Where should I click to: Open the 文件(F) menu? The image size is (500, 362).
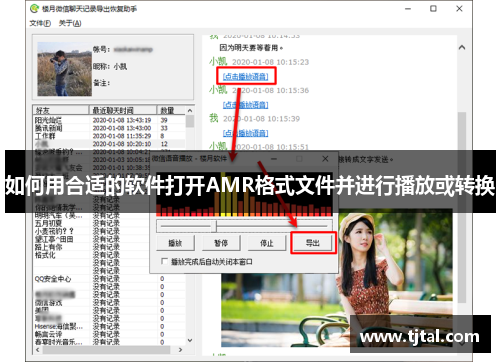[x=40, y=23]
